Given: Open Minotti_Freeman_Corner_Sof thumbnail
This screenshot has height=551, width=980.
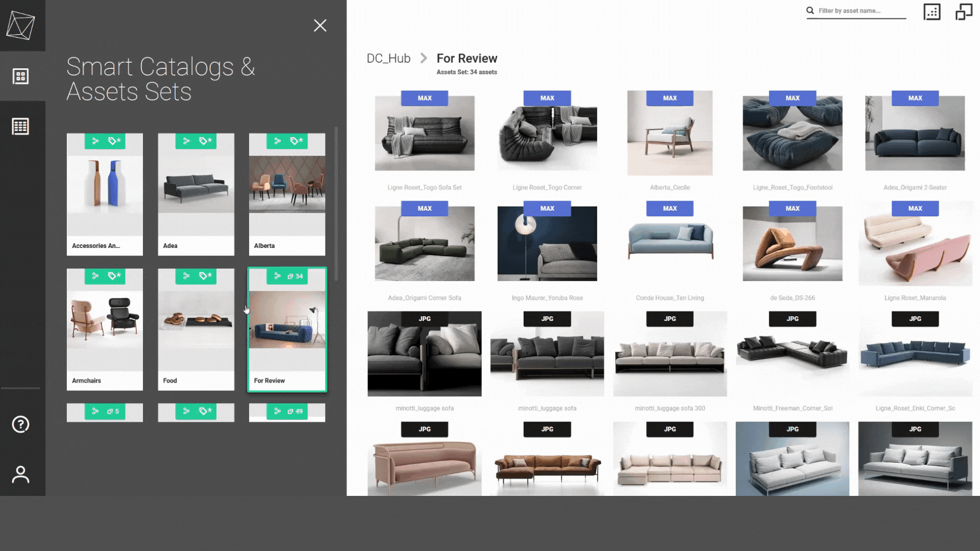Looking at the screenshot, I should (793, 354).
